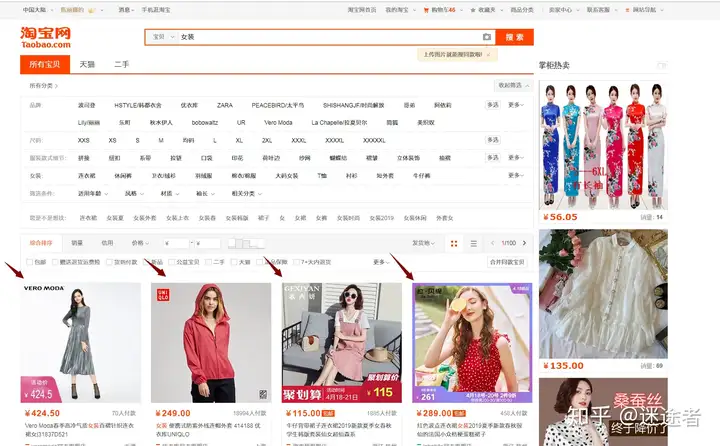Image resolution: width=720 pixels, height=446 pixels.
Task: Collapse filters with 收起筛选
Action: (x=513, y=85)
